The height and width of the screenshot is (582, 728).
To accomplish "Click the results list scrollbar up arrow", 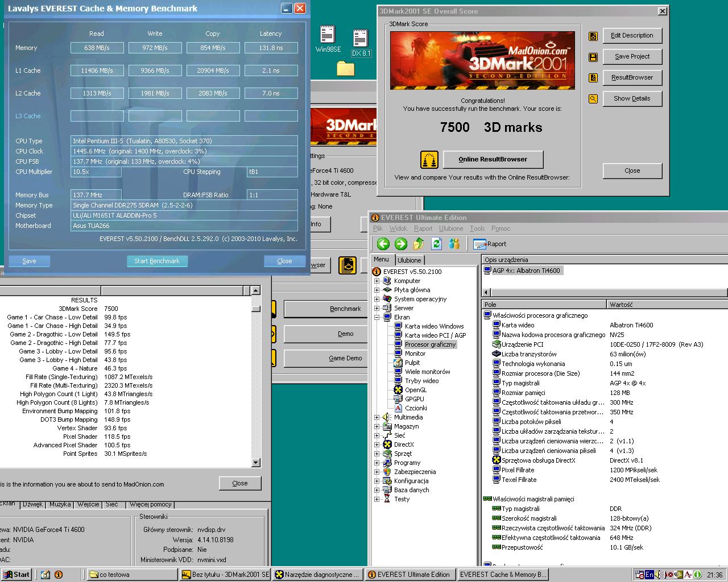I will point(256,291).
